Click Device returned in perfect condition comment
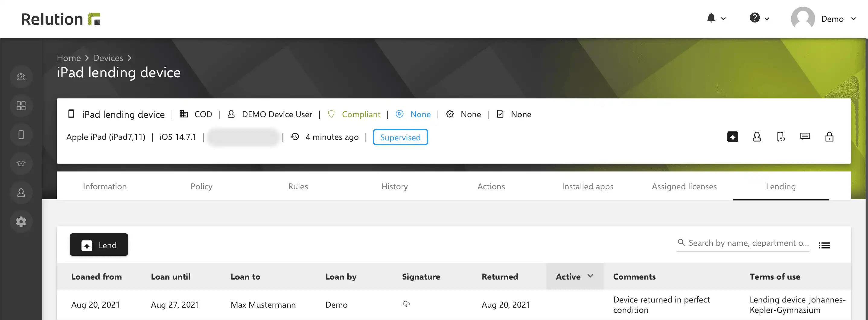Image resolution: width=868 pixels, height=320 pixels. [x=661, y=305]
